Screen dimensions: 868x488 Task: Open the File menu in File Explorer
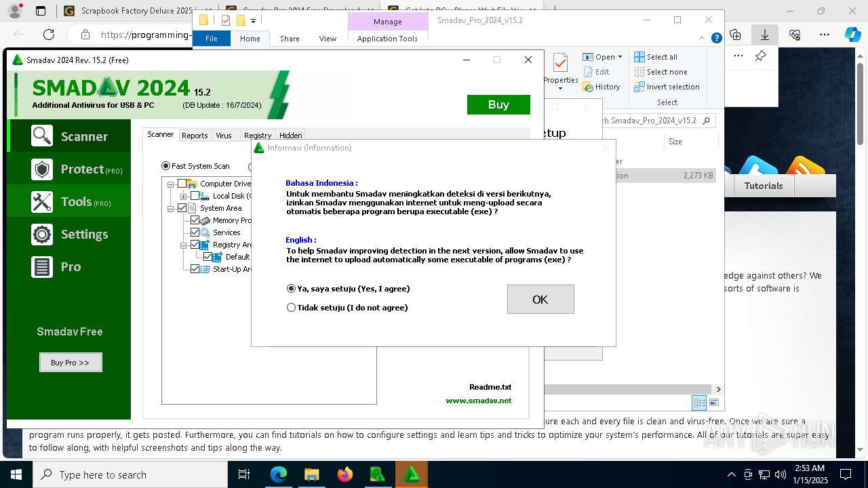tap(212, 39)
